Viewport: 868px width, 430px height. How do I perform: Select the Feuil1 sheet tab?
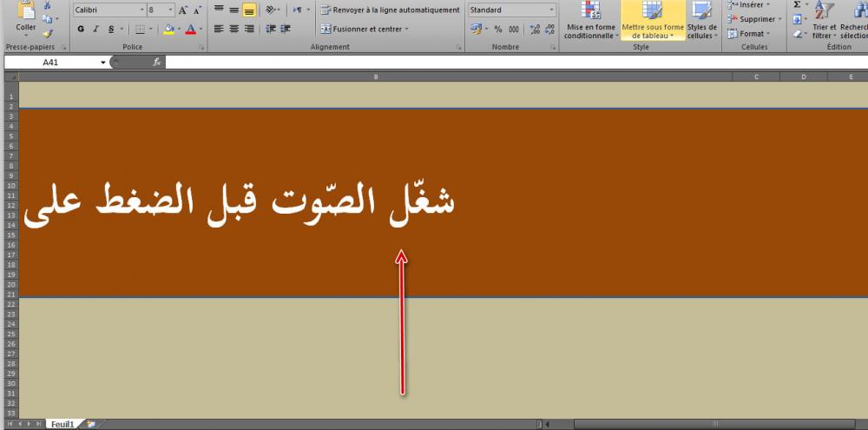pos(62,425)
